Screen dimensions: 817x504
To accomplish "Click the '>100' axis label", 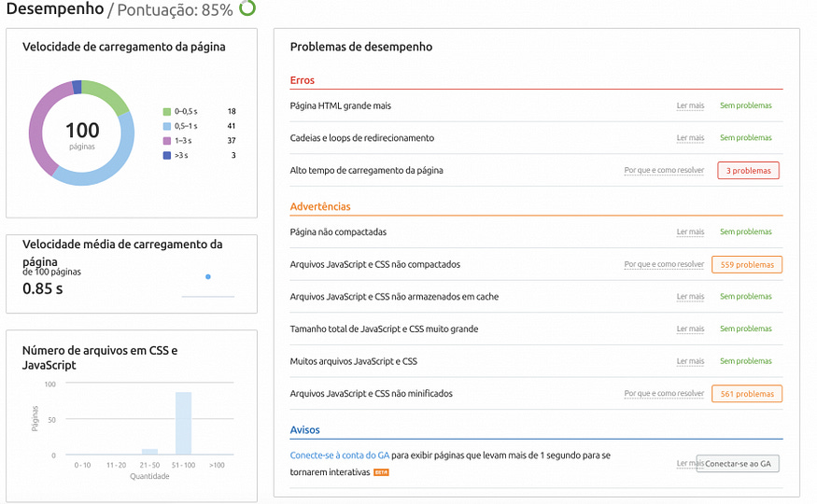I will coord(217,465).
